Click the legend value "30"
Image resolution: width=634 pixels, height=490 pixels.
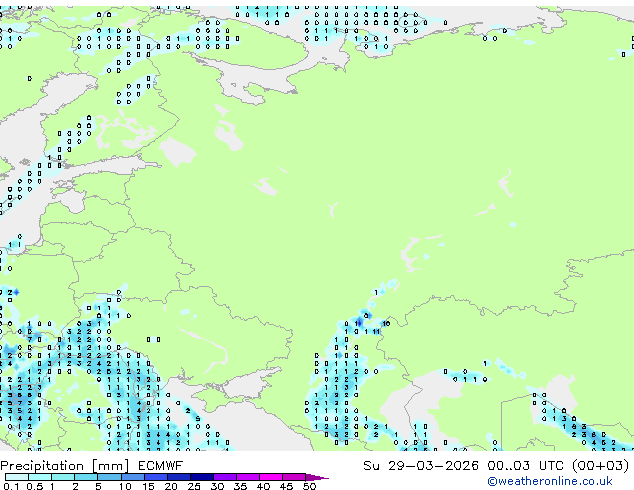click(217, 486)
